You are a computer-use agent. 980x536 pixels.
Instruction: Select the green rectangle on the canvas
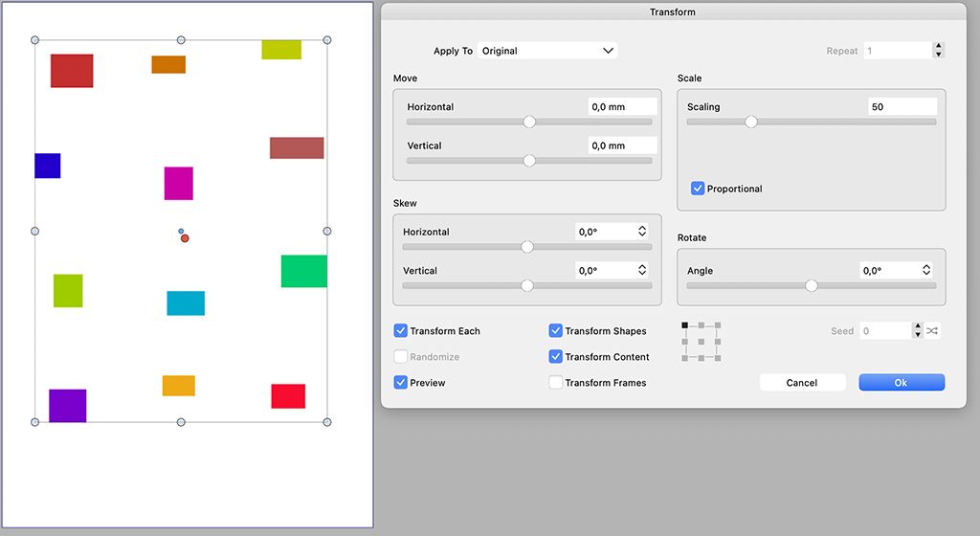pyautogui.click(x=303, y=271)
